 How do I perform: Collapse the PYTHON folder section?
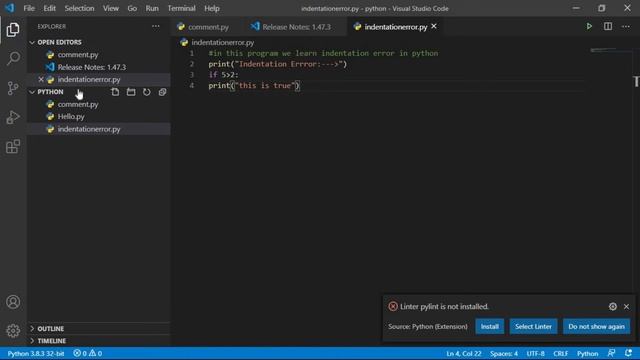50,92
